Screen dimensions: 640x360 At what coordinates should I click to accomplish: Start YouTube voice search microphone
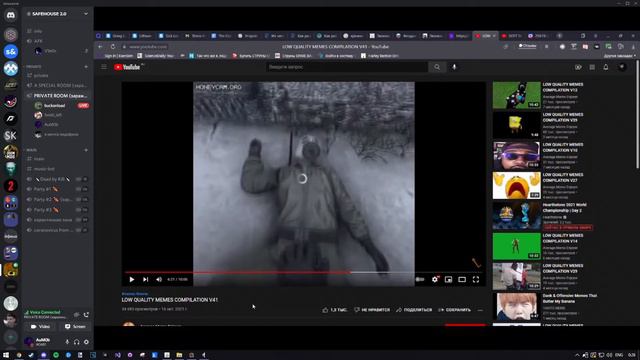[x=454, y=67]
